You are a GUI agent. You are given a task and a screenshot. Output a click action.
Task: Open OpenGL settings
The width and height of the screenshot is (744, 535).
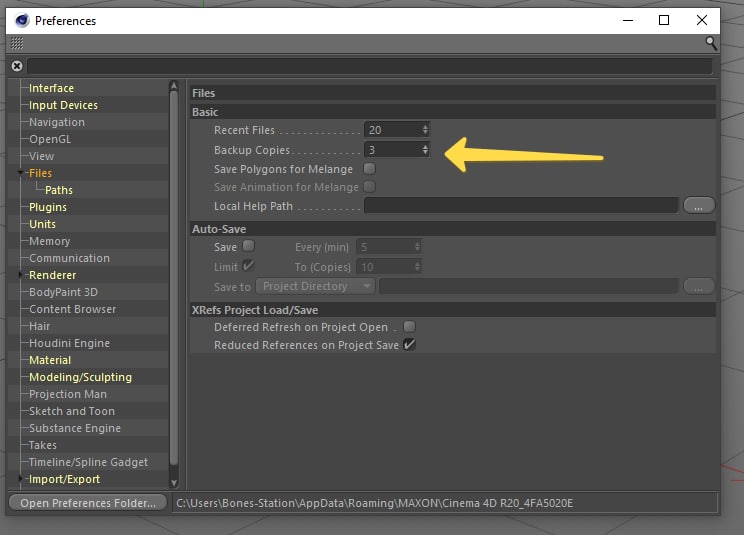pos(50,139)
